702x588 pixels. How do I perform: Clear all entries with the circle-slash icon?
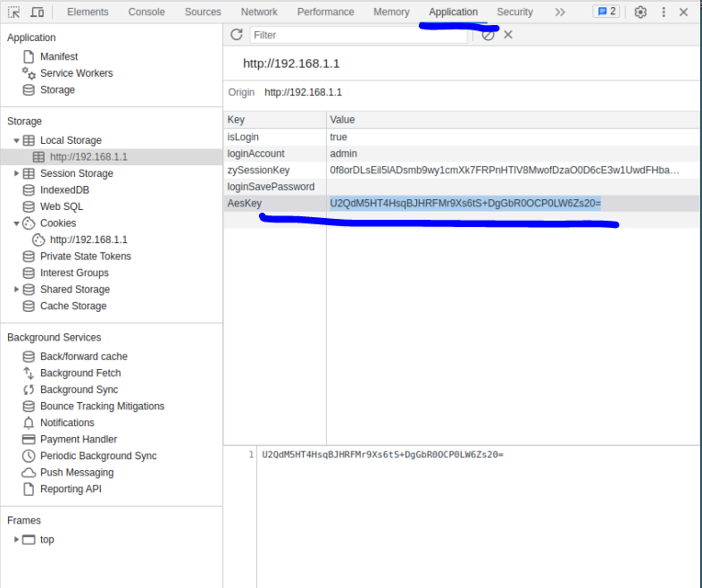click(488, 35)
